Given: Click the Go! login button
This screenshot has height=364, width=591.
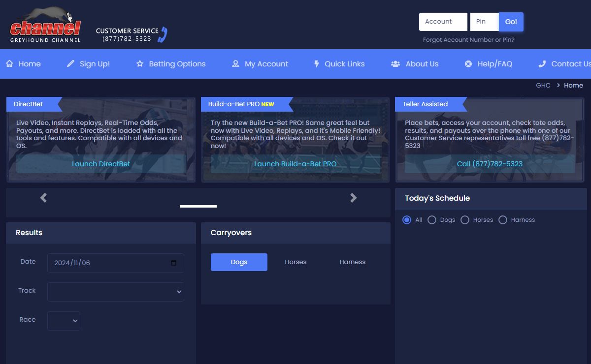Looking at the screenshot, I should click(511, 22).
